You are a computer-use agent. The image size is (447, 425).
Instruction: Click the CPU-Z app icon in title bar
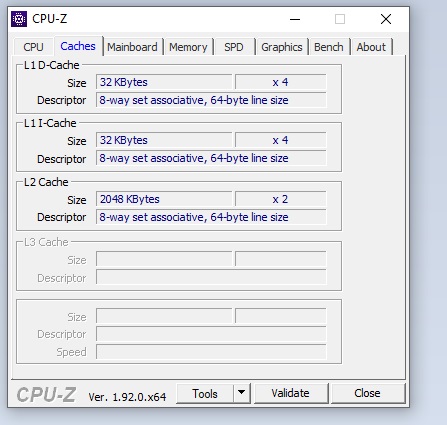pyautogui.click(x=19, y=19)
